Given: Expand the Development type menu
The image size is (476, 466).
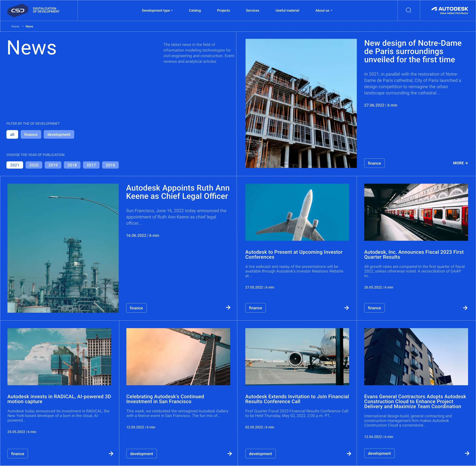Looking at the screenshot, I should click(x=157, y=11).
